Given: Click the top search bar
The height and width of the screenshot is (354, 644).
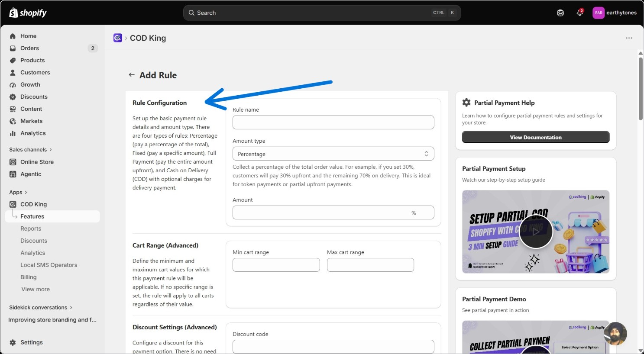Looking at the screenshot, I should tap(322, 13).
